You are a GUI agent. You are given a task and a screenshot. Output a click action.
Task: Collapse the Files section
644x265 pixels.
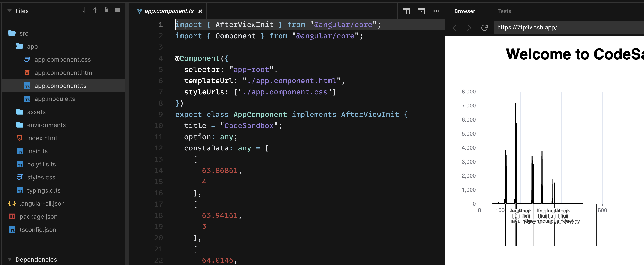9,11
